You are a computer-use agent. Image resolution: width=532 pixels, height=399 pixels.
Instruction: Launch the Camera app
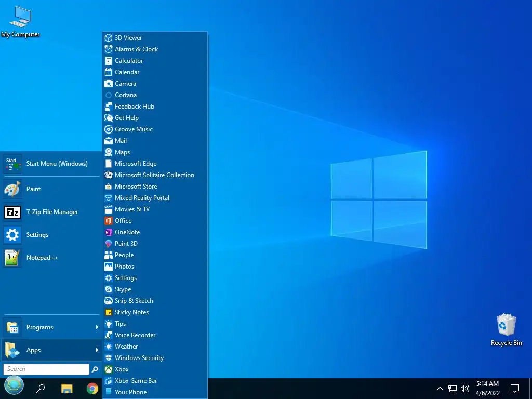click(x=155, y=84)
